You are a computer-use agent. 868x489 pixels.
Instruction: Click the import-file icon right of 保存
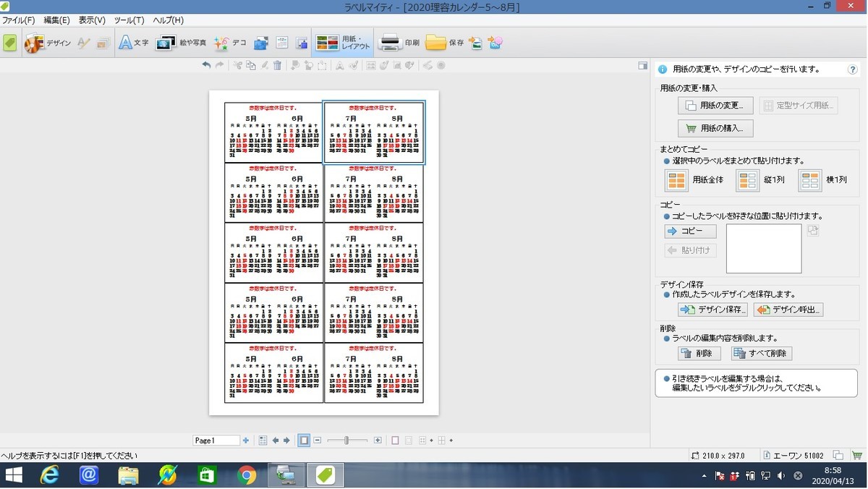tap(475, 43)
